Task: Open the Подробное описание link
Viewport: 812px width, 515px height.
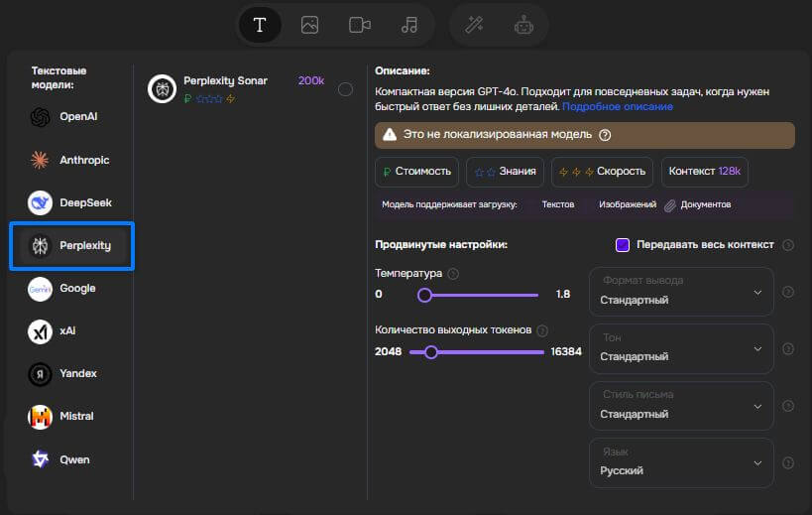Action: tap(618, 106)
